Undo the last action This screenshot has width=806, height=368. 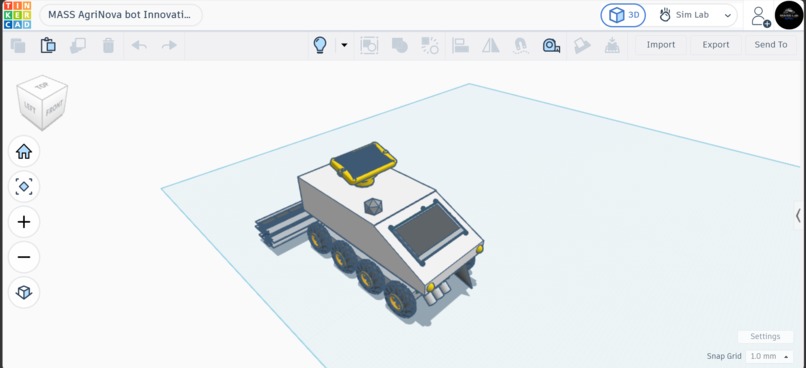pos(139,45)
